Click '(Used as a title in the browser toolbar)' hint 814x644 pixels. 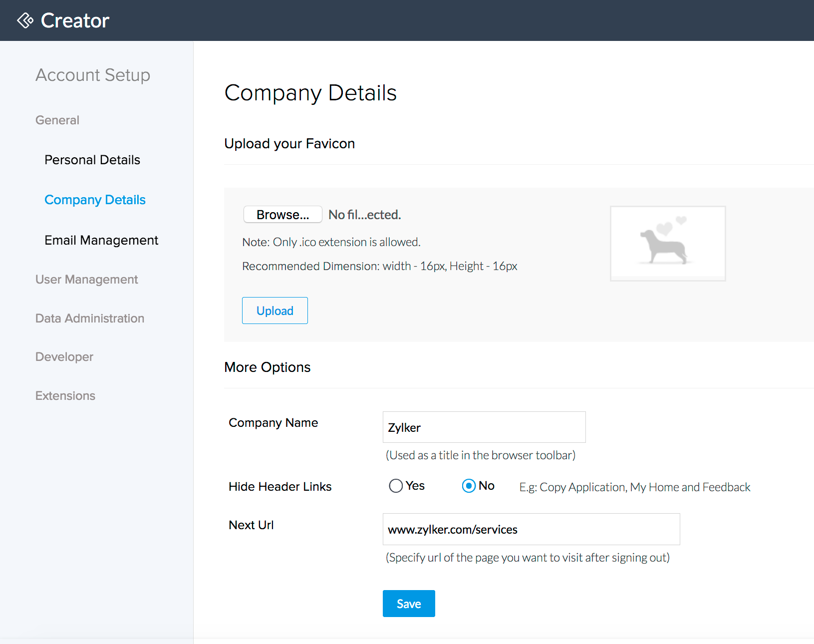(481, 455)
